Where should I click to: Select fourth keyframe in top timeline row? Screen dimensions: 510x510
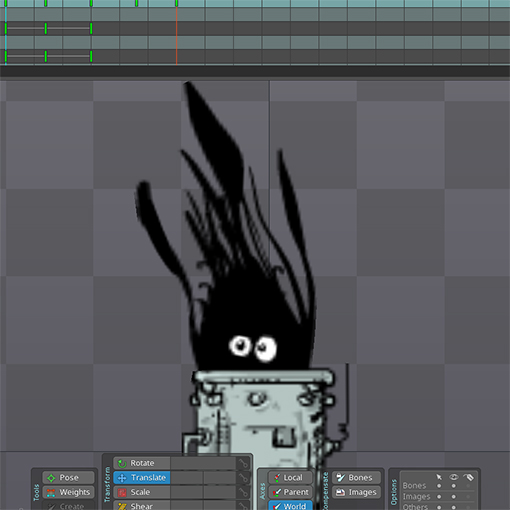(x=136, y=3)
